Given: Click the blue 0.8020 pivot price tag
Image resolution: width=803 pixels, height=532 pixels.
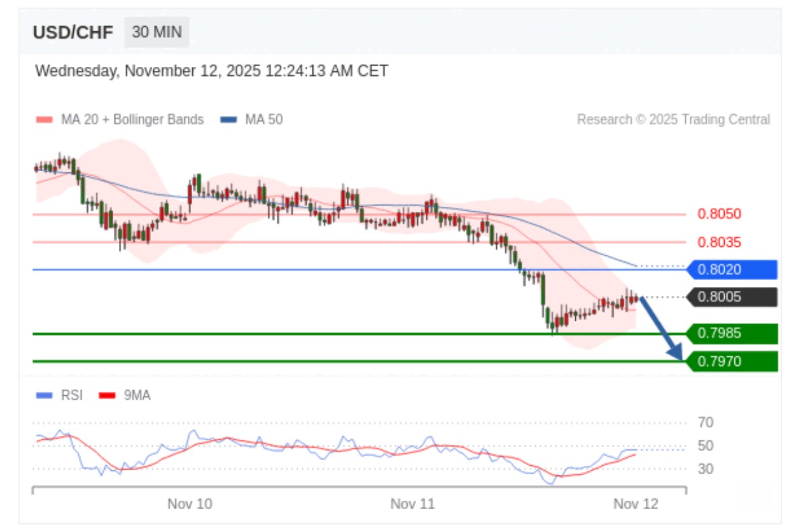Looking at the screenshot, I should (x=732, y=270).
